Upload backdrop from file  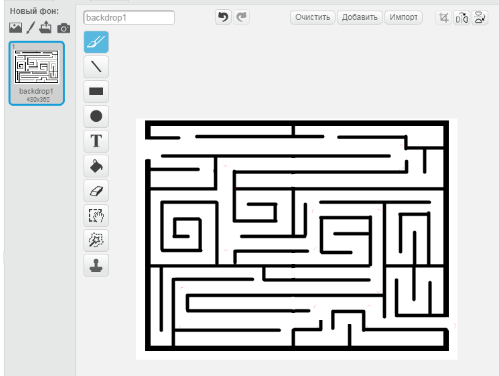coord(45,27)
